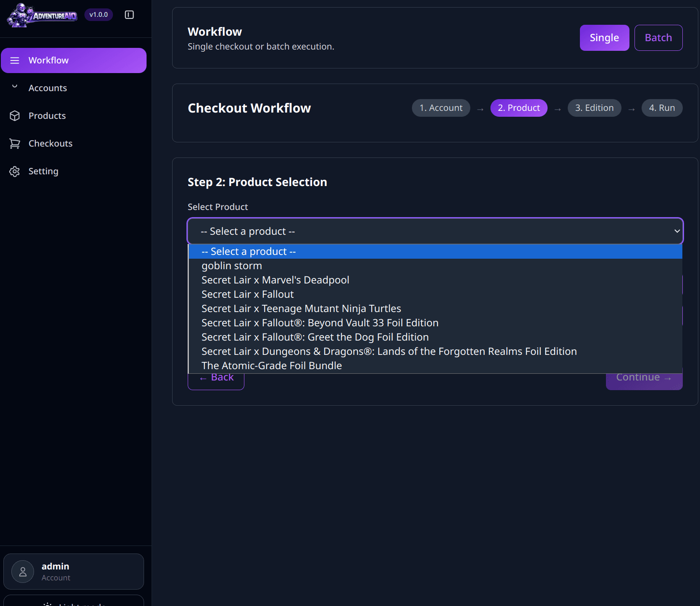This screenshot has height=606, width=700.
Task: Click the Setting gear icon
Action: (x=15, y=171)
